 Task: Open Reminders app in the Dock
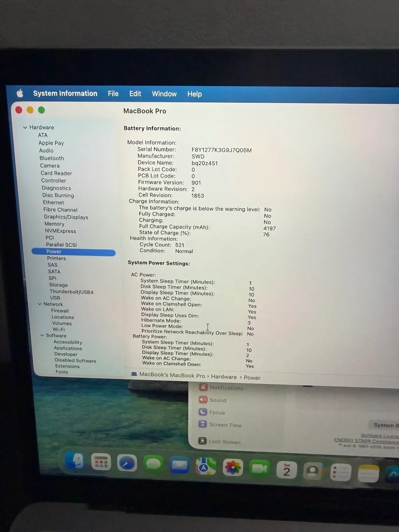click(341, 473)
